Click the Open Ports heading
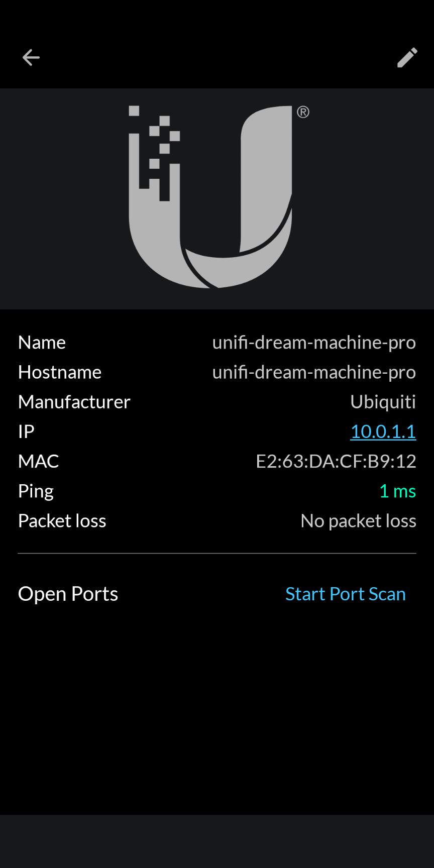434x868 pixels. [x=68, y=594]
